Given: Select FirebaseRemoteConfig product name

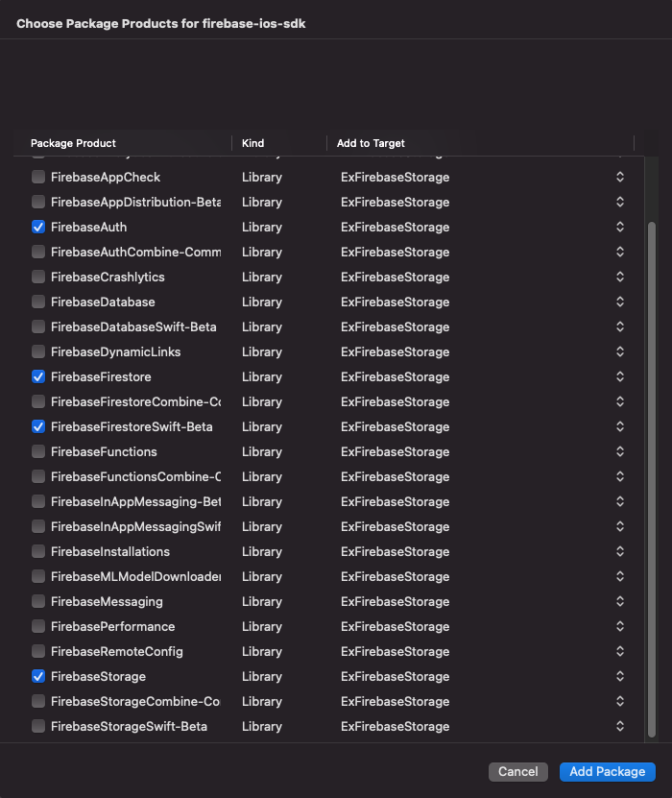Looking at the screenshot, I should (x=117, y=651).
